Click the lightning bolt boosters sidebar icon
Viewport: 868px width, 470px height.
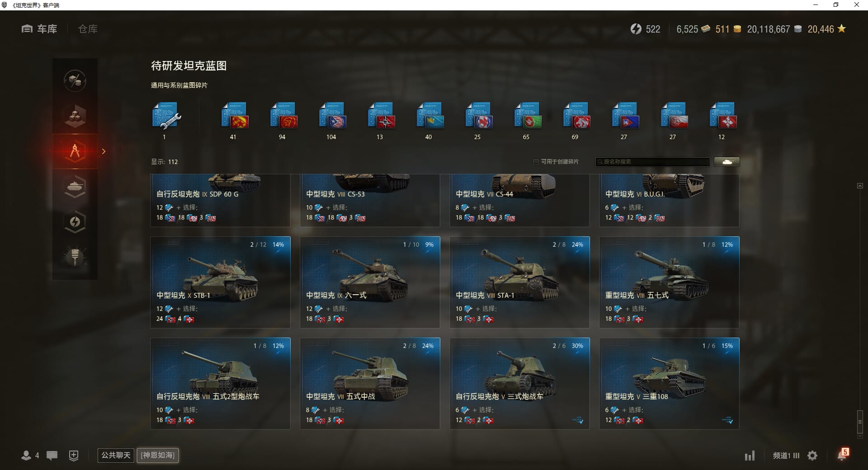tap(75, 222)
